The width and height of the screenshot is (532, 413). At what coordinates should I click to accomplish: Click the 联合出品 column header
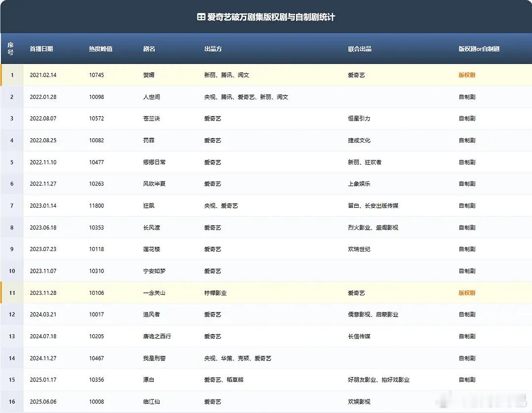360,49
